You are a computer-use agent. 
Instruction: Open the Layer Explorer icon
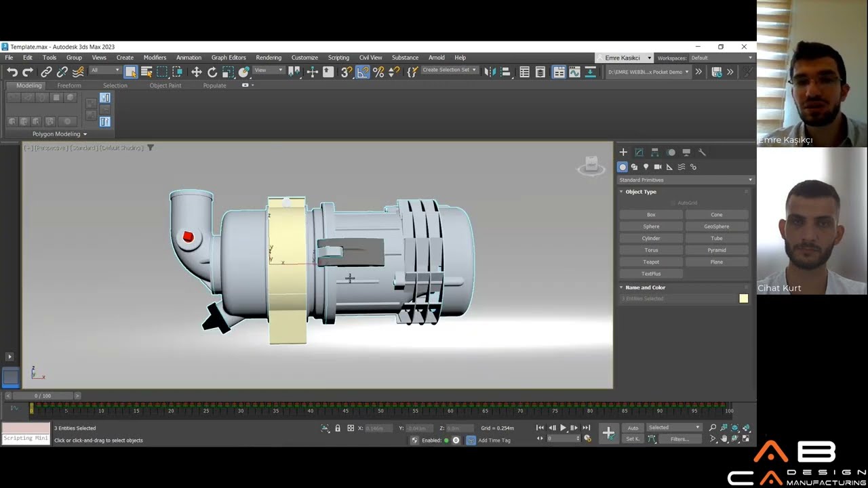pos(540,72)
